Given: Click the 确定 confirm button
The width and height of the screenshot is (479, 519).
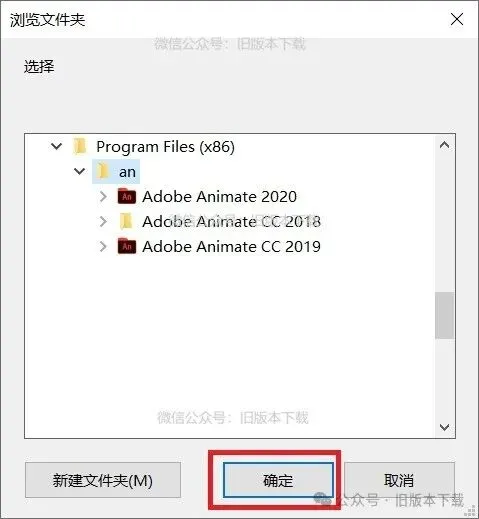Looking at the screenshot, I should [x=278, y=480].
